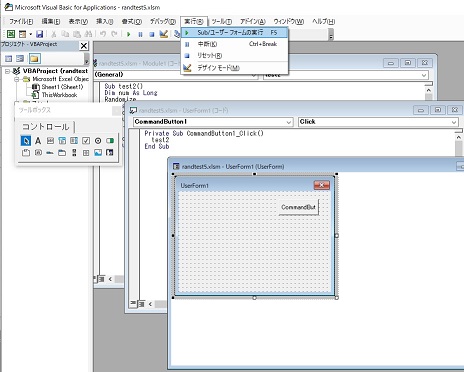Open the 編集(E) menu
Image resolution: width=464 pixels, height=372 pixels.
[x=51, y=21]
